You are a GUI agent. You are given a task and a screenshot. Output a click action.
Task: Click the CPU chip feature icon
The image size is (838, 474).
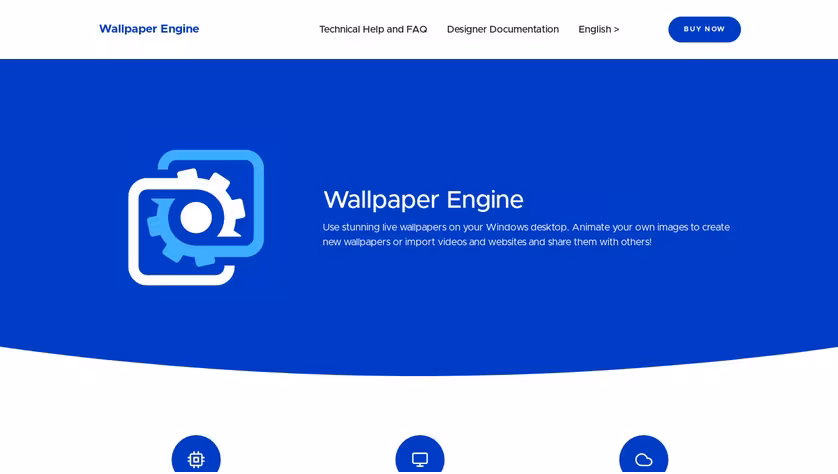pyautogui.click(x=196, y=459)
